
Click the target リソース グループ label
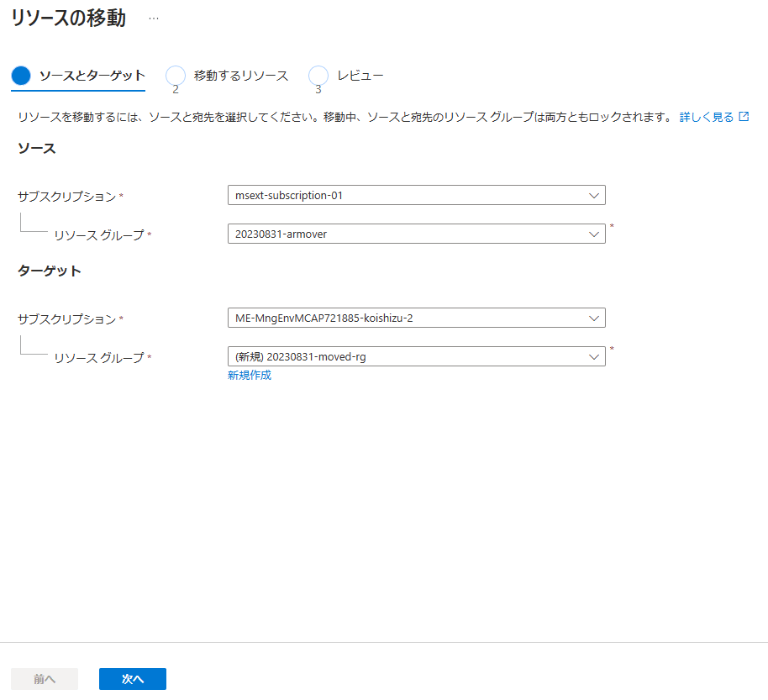tap(99, 358)
